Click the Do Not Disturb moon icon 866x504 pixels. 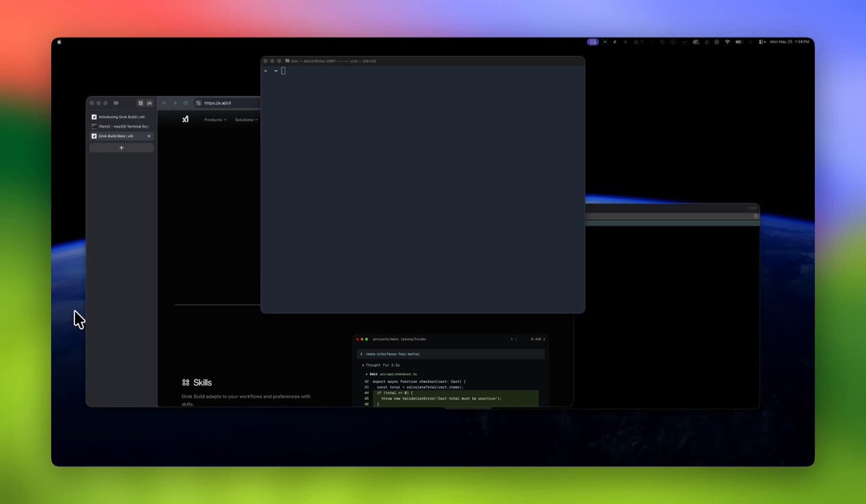click(615, 42)
